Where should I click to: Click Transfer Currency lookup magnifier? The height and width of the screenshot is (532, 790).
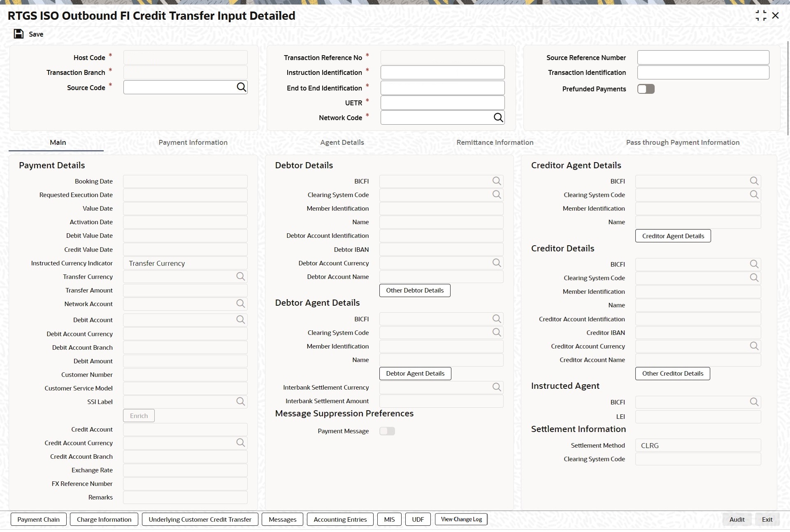[x=241, y=276]
